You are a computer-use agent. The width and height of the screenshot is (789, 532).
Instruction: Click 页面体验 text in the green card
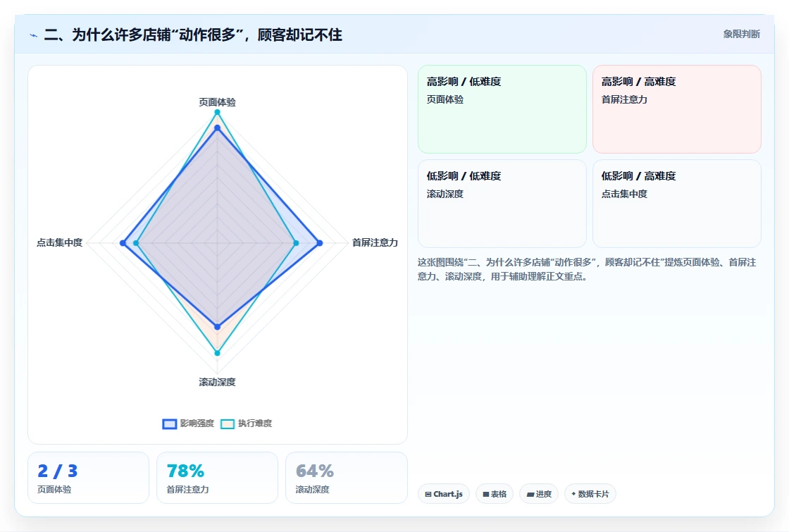tap(445, 99)
